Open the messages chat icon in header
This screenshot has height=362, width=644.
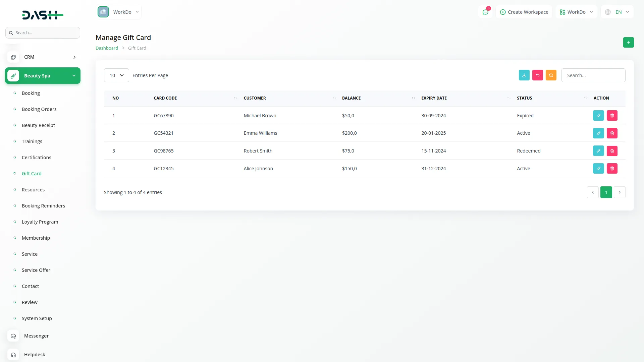485,12
